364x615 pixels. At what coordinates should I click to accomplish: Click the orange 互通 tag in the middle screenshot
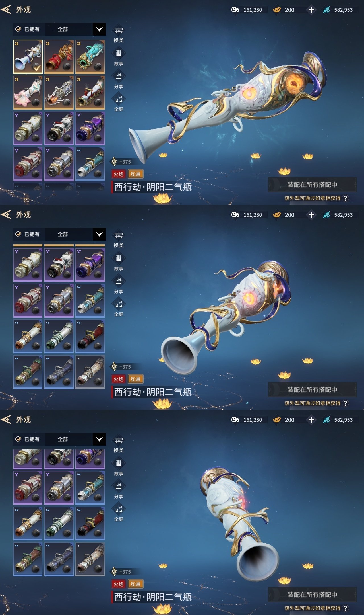tap(135, 379)
